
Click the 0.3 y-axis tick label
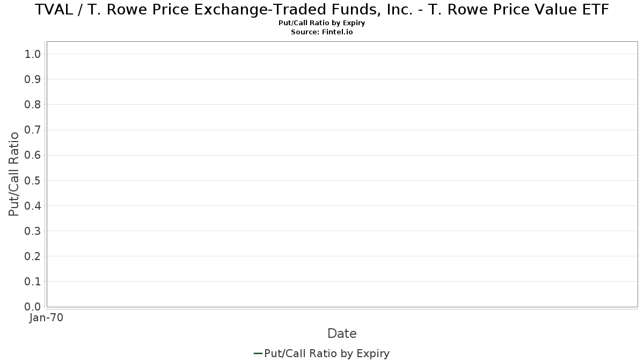(33, 231)
